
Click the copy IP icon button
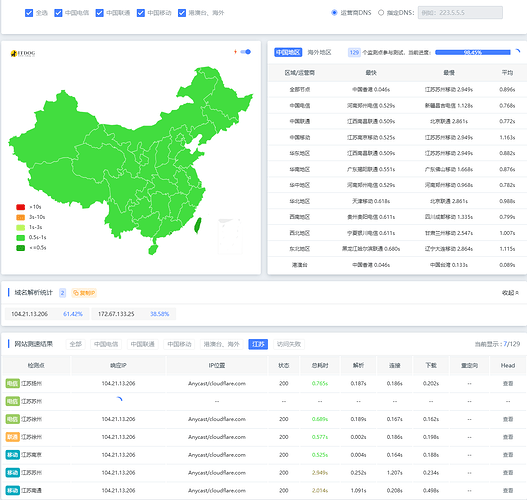[x=84, y=293]
